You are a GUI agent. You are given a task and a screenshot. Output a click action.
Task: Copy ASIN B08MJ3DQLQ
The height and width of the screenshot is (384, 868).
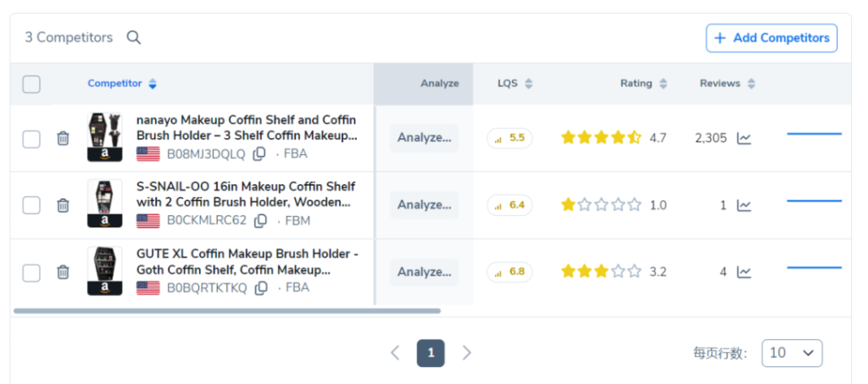tap(260, 153)
